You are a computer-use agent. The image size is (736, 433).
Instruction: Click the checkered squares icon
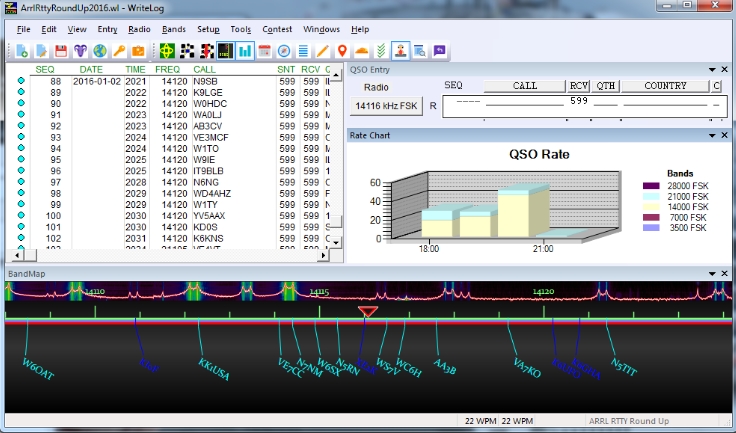coord(187,51)
